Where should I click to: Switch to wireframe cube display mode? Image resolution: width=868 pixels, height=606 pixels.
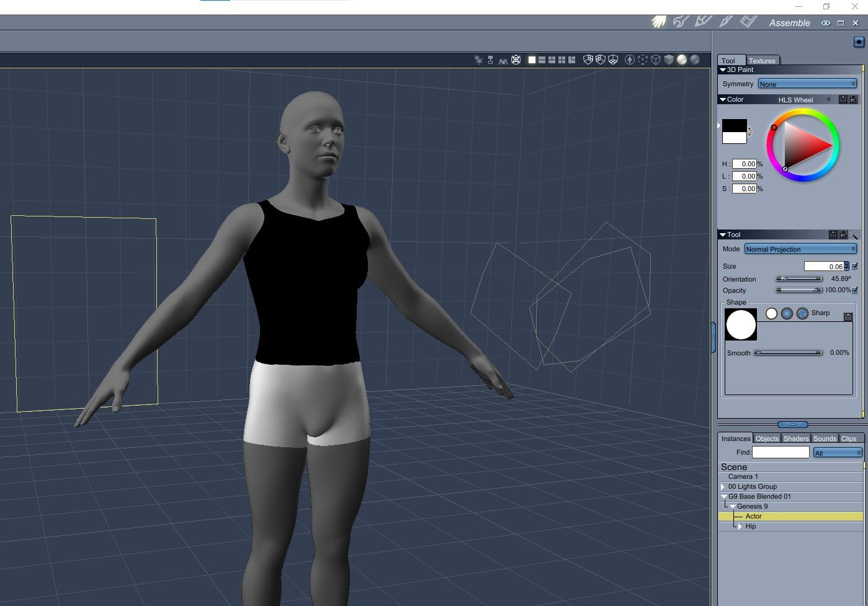656,60
